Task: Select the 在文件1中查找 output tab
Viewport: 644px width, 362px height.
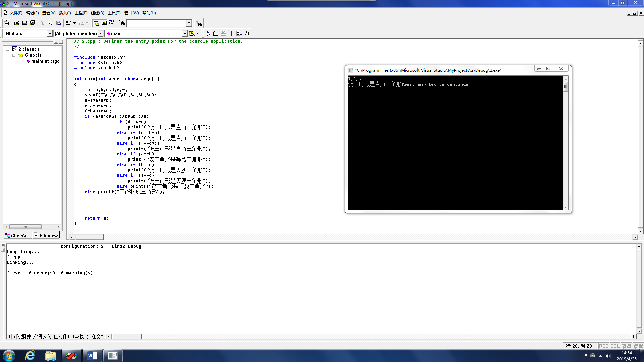Action: 68,337
